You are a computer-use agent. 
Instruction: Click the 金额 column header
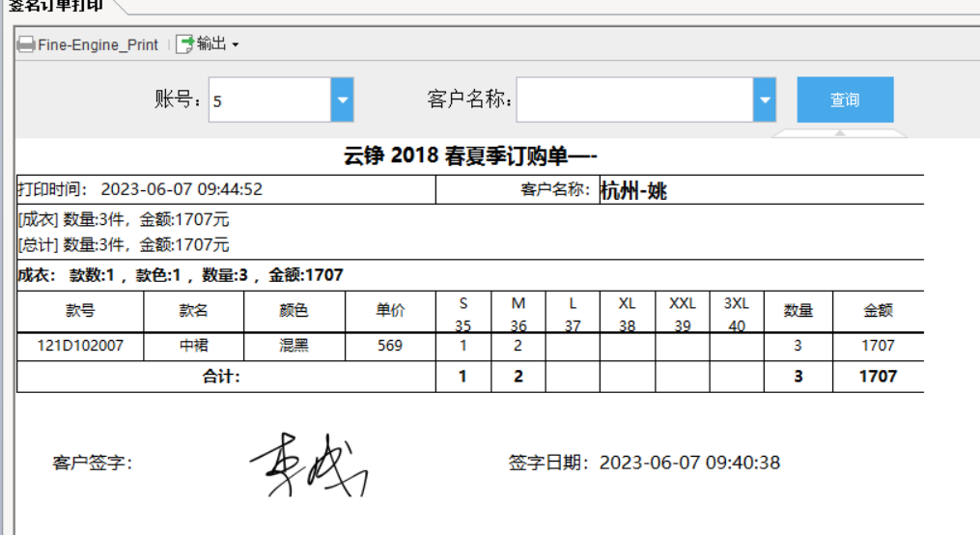878,311
